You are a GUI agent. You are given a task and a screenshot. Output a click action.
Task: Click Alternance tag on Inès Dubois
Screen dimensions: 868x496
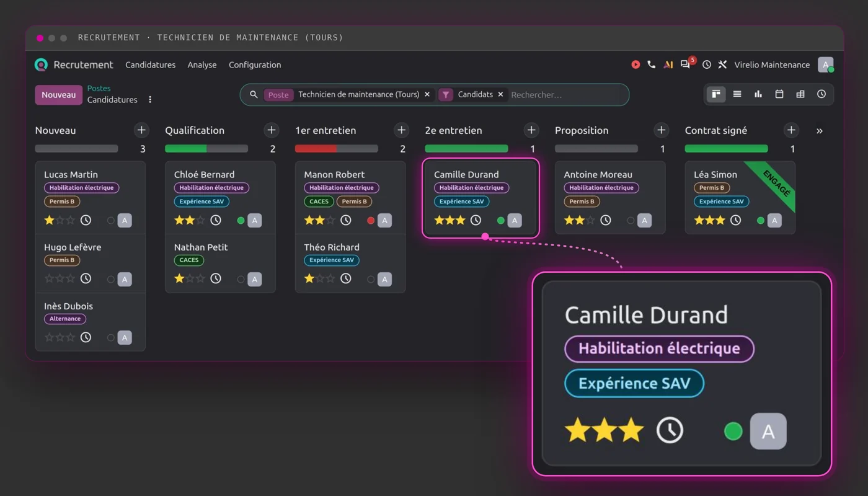tap(65, 319)
